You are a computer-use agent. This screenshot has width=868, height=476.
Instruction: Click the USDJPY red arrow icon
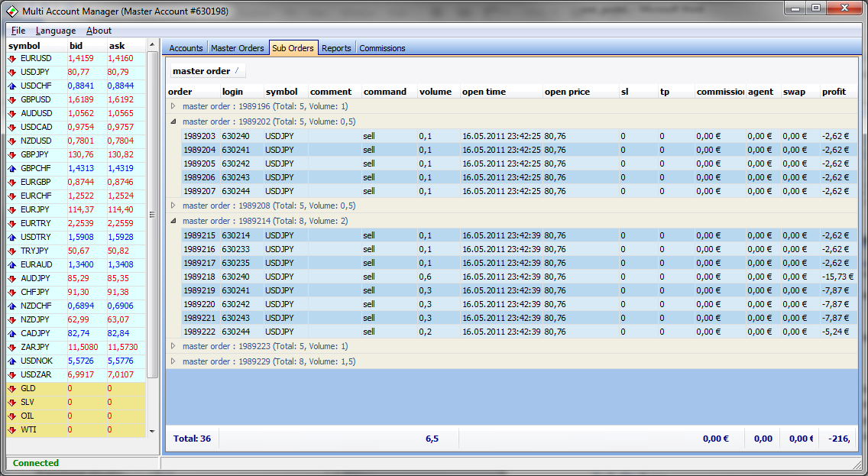tap(12, 72)
